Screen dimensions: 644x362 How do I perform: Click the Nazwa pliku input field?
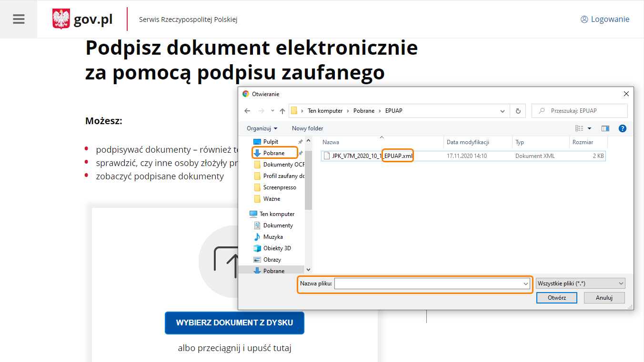tap(429, 284)
